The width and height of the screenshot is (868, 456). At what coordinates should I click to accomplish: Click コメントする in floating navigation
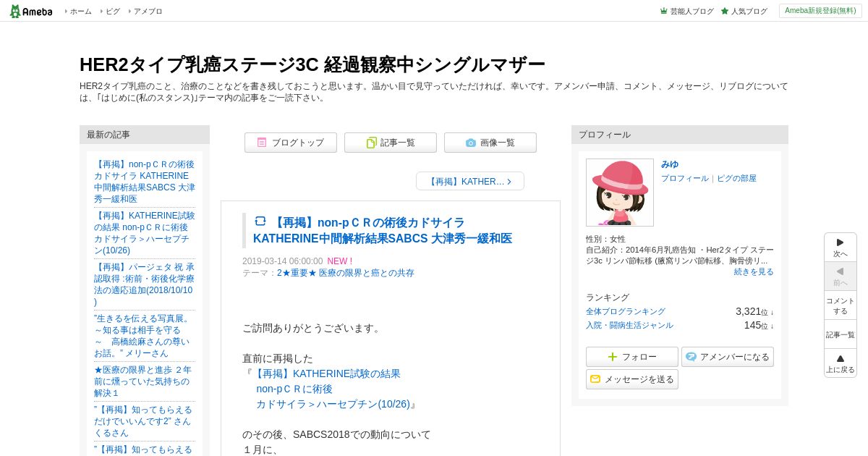[841, 305]
